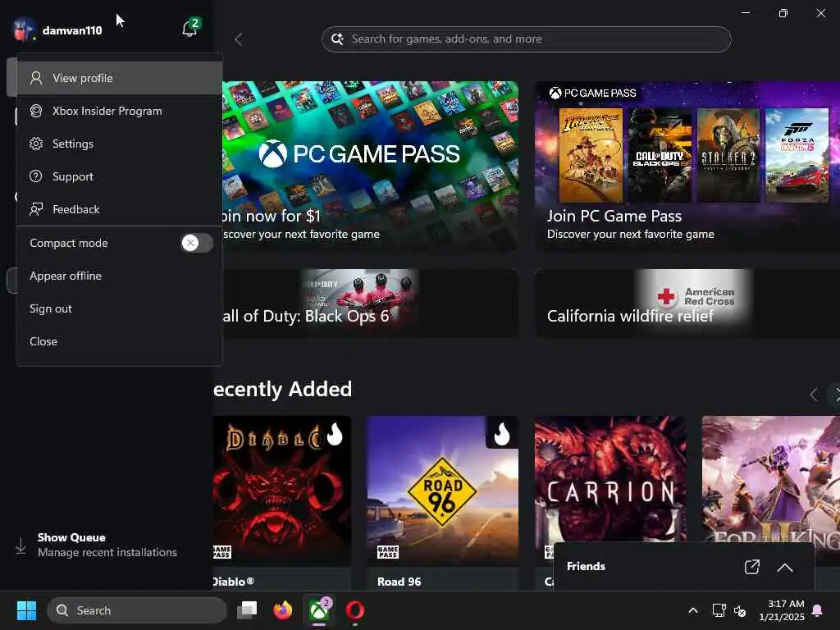Click the Settings gear icon

(x=36, y=144)
